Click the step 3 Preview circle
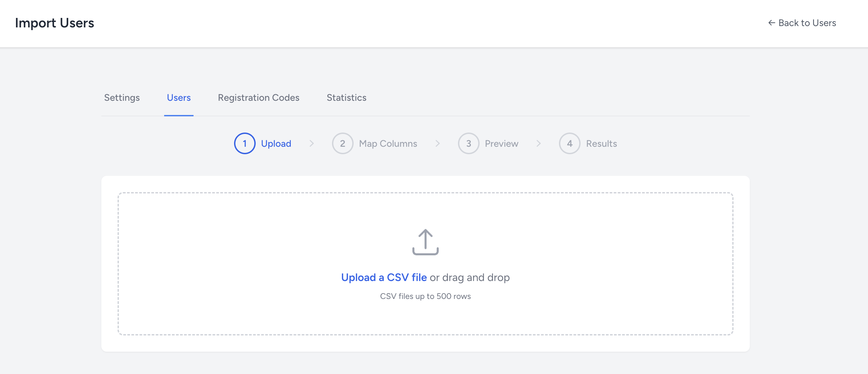The height and width of the screenshot is (374, 868). (468, 143)
